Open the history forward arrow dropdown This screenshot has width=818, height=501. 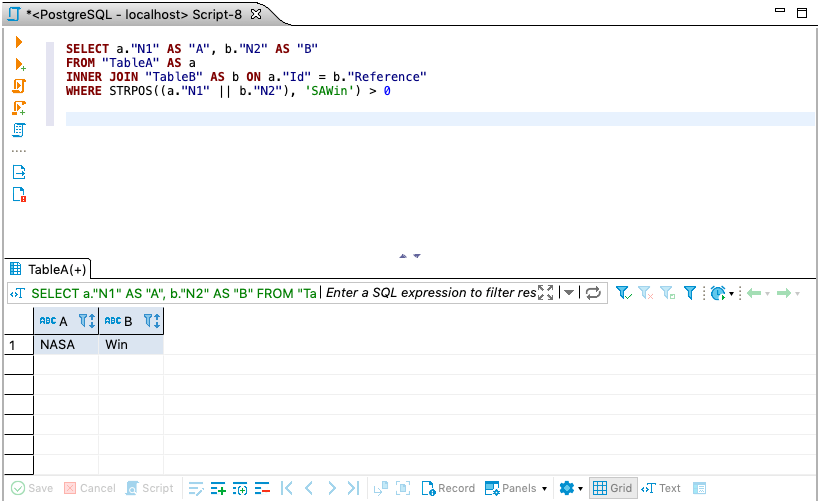click(x=797, y=294)
